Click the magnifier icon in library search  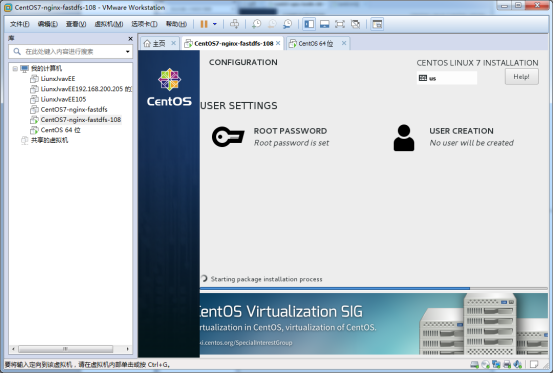(17, 52)
